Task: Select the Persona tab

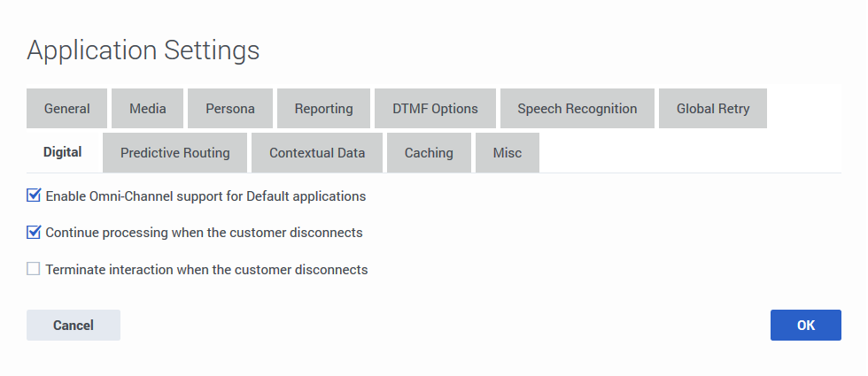Action: 230,108
